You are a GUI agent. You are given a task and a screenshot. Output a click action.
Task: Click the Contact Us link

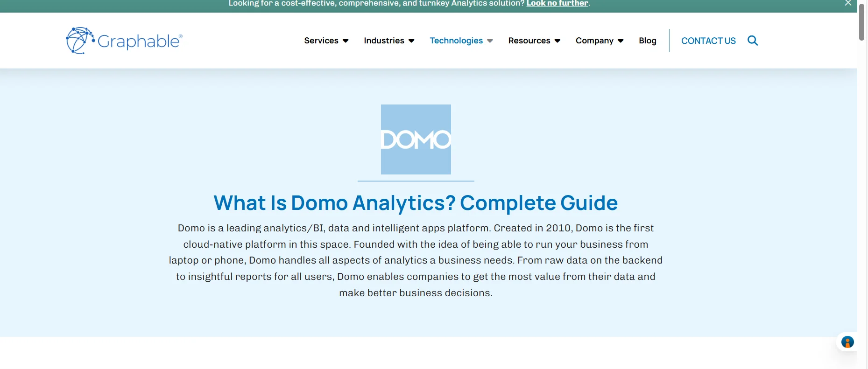[708, 41]
